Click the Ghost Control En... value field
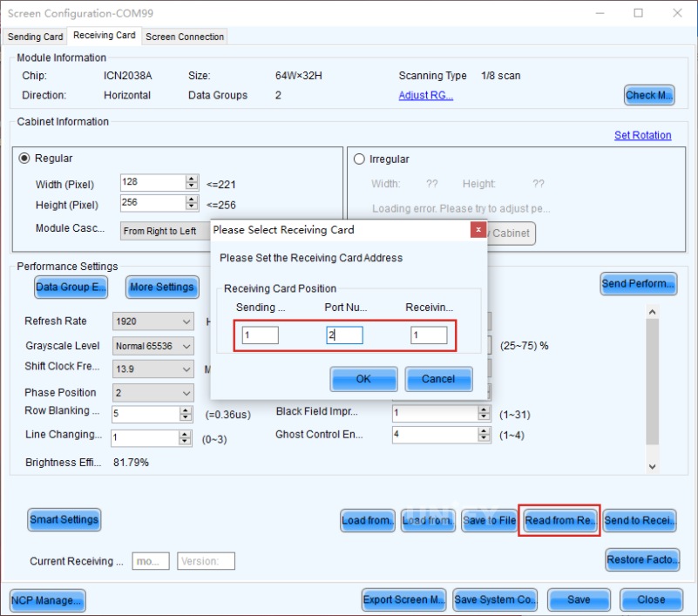 [x=435, y=435]
